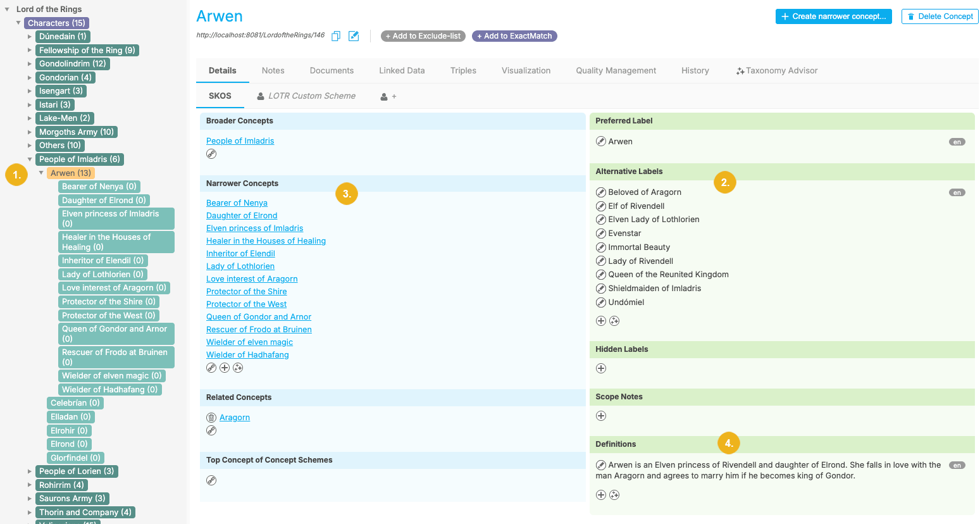
Task: Open the Queen of Gondor and Arnor link
Action: (x=258, y=317)
